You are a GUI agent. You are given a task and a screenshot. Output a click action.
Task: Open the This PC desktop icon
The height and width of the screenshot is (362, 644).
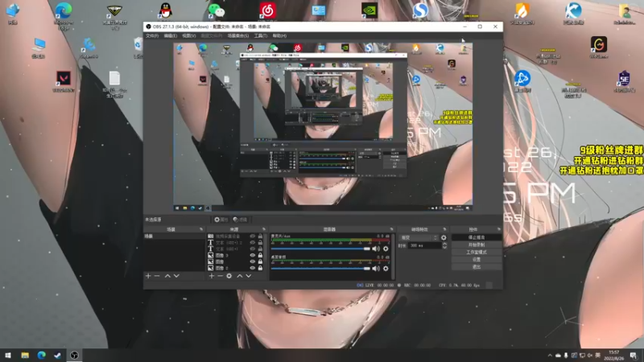coord(39,47)
